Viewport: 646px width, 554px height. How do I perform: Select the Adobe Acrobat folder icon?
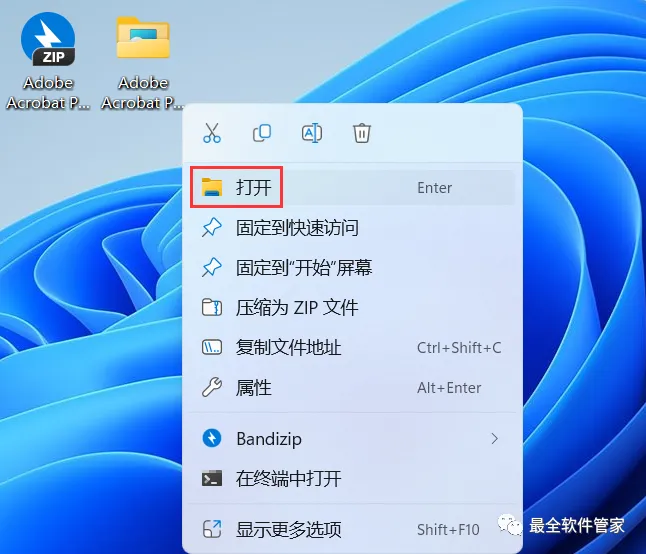pos(143,38)
